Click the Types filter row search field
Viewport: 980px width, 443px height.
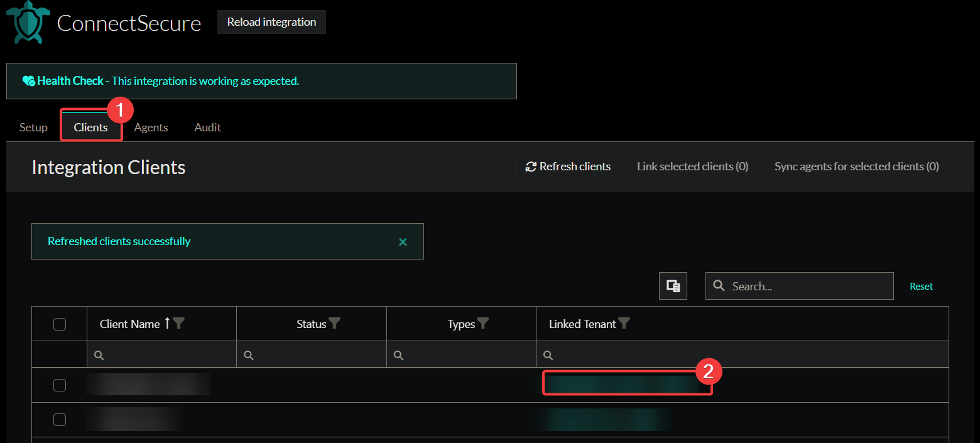pos(467,355)
